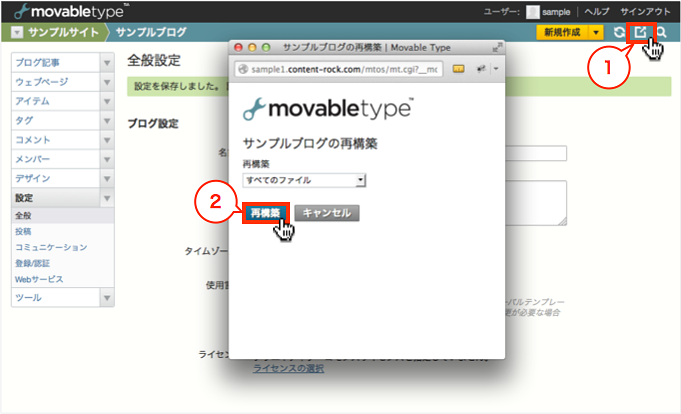The width and height of the screenshot is (681, 414).
Task: Click the sample user avatar icon
Action: [532, 12]
